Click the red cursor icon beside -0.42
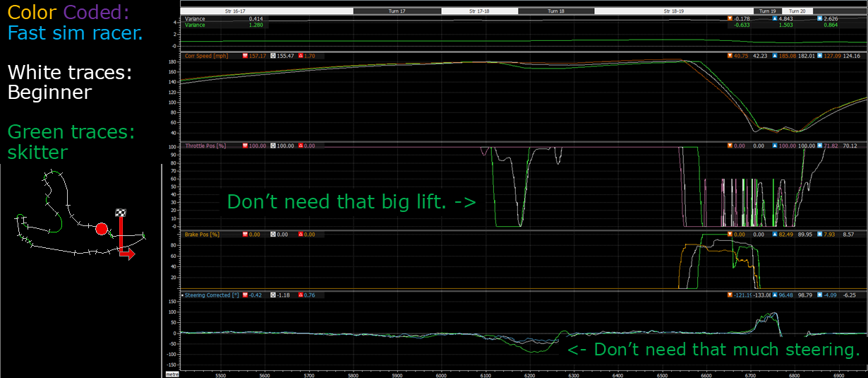 click(x=245, y=295)
